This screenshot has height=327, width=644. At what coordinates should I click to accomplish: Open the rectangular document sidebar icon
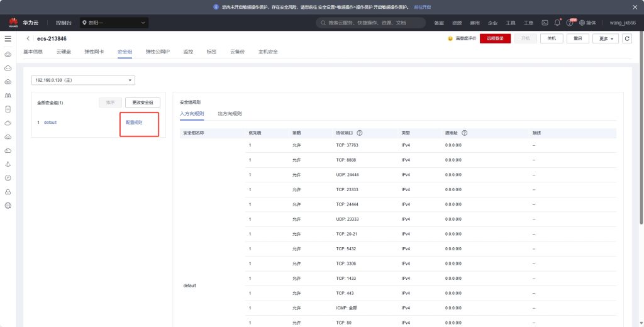8,109
